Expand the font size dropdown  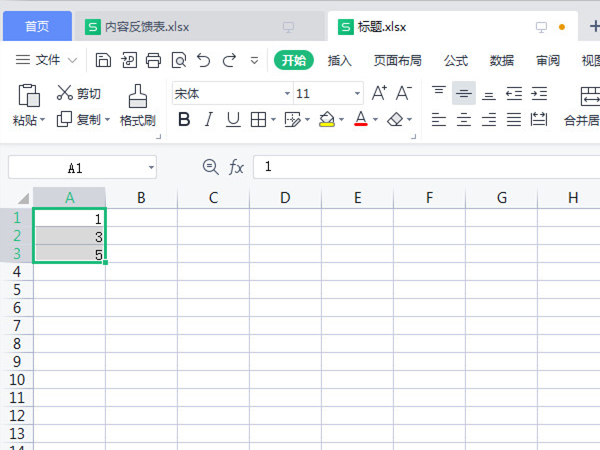pos(358,94)
